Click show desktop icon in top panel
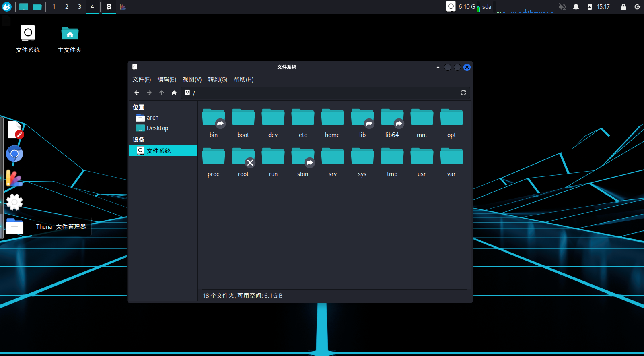The height and width of the screenshot is (356, 644). [24, 7]
